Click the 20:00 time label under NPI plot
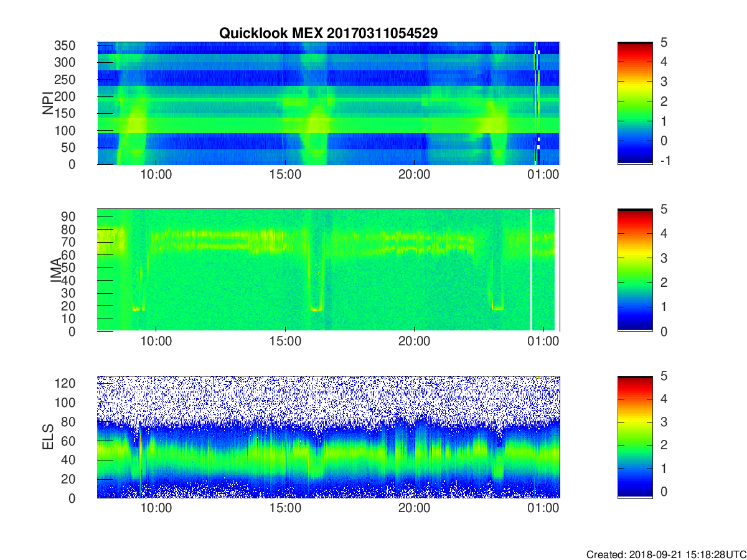The height and width of the screenshot is (560, 747). [x=415, y=175]
